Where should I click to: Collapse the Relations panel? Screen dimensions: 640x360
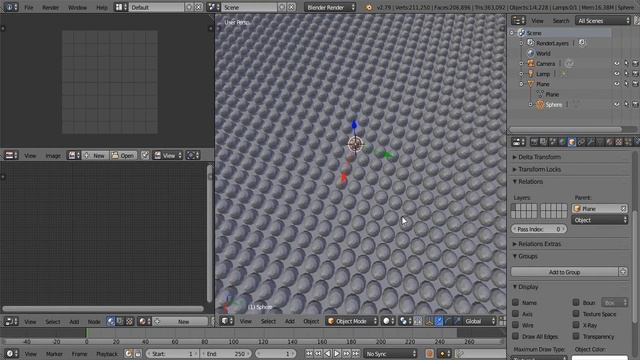point(527,182)
